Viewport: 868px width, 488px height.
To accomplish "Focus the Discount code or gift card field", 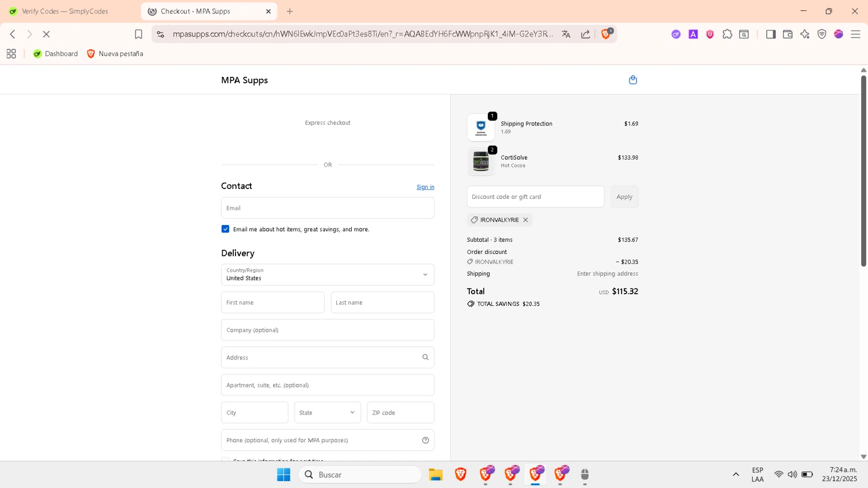I will [535, 197].
